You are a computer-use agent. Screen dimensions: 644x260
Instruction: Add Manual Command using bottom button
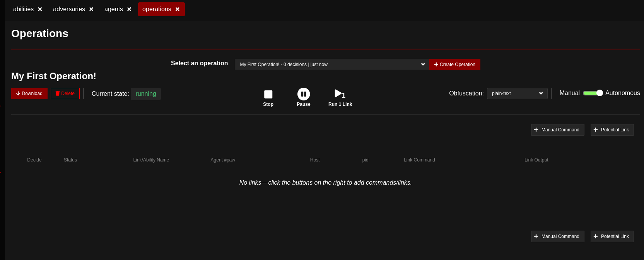[x=557, y=236]
